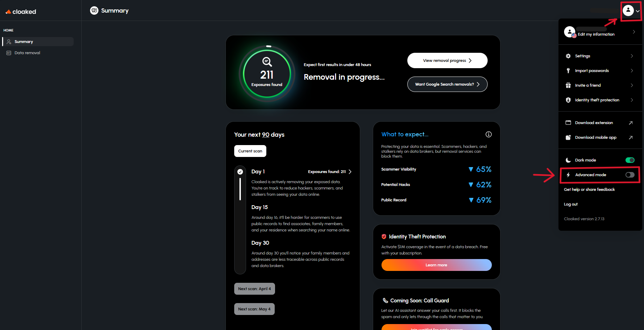
Task: Expand the Invite a friend chevron
Action: click(x=632, y=85)
